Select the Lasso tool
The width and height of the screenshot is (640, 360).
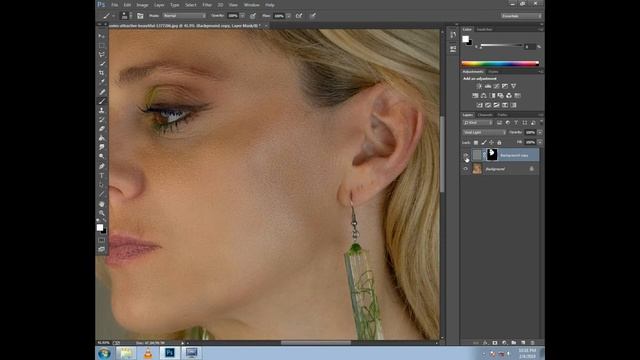pos(102,54)
